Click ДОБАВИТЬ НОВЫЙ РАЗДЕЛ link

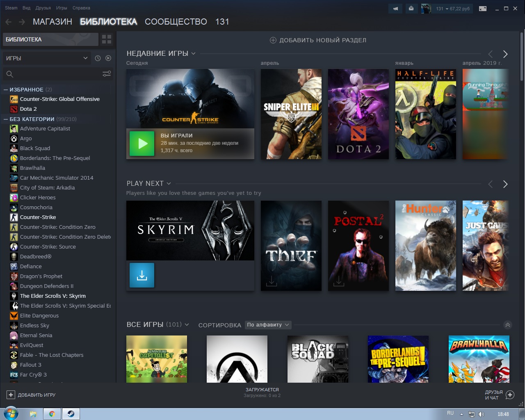(323, 40)
